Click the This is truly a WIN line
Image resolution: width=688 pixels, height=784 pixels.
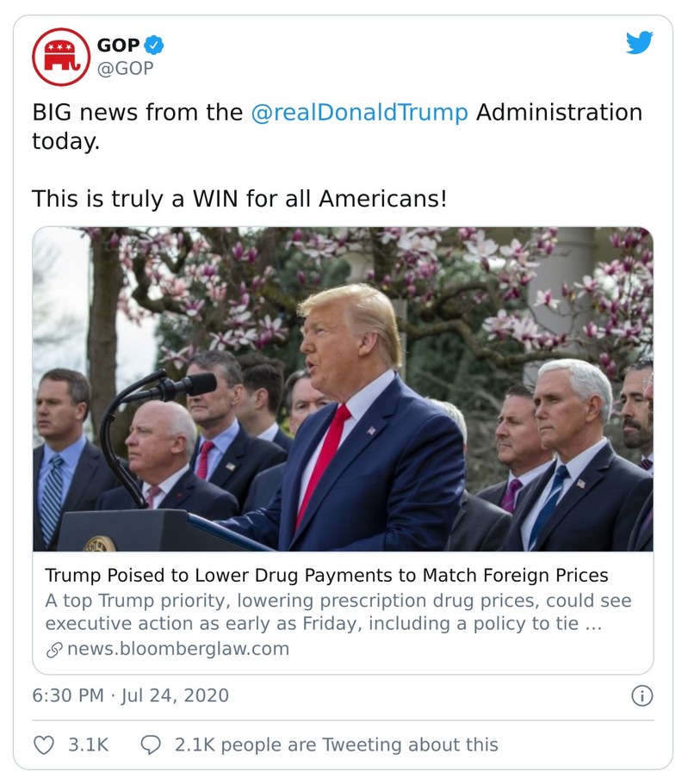click(237, 197)
